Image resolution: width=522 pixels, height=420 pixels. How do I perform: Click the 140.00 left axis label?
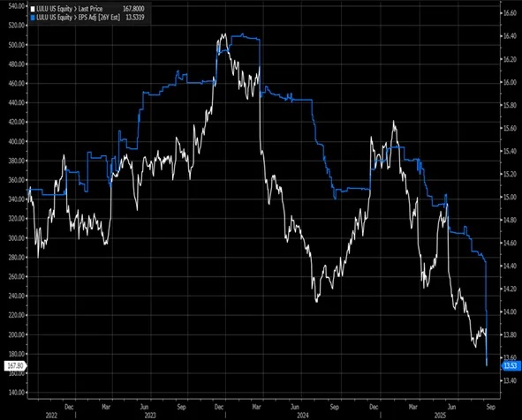click(x=16, y=393)
